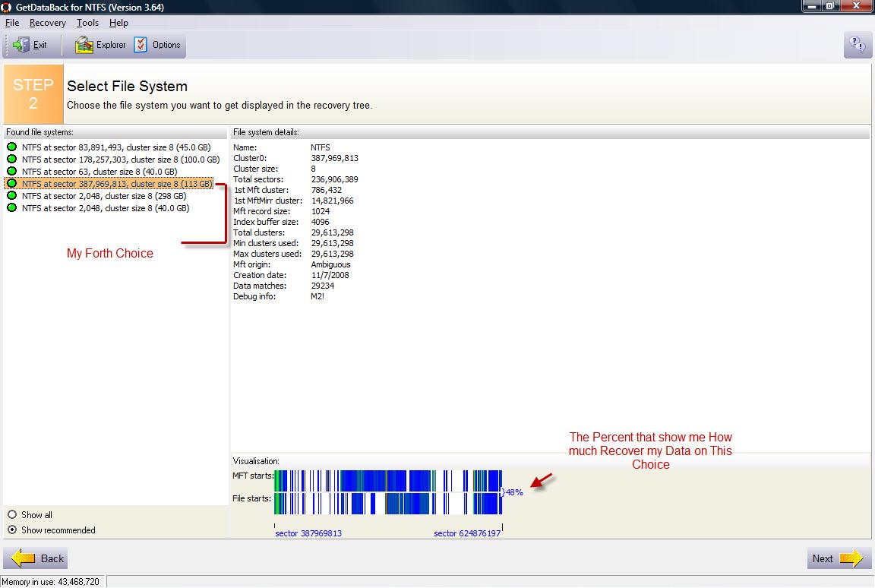Screen dimensions: 875x588
Task: Select NTFS at sector 178,257,303 (100.0 GB)
Action: coord(121,159)
